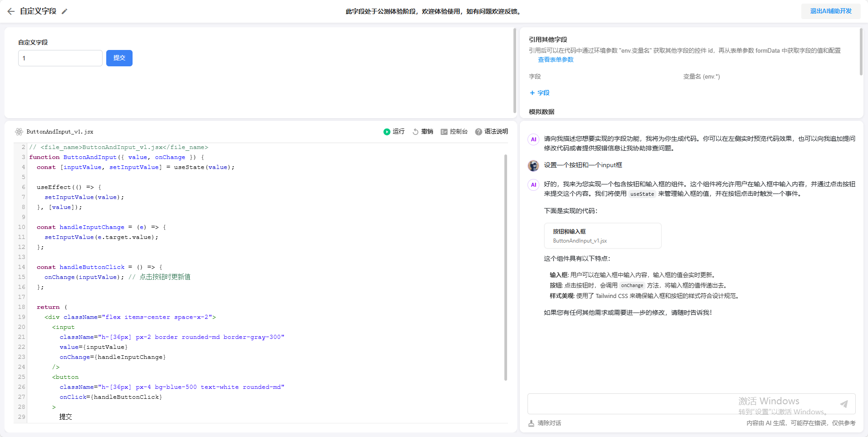Undo changes with the 撤销 button
This screenshot has height=437, width=868.
click(x=423, y=132)
